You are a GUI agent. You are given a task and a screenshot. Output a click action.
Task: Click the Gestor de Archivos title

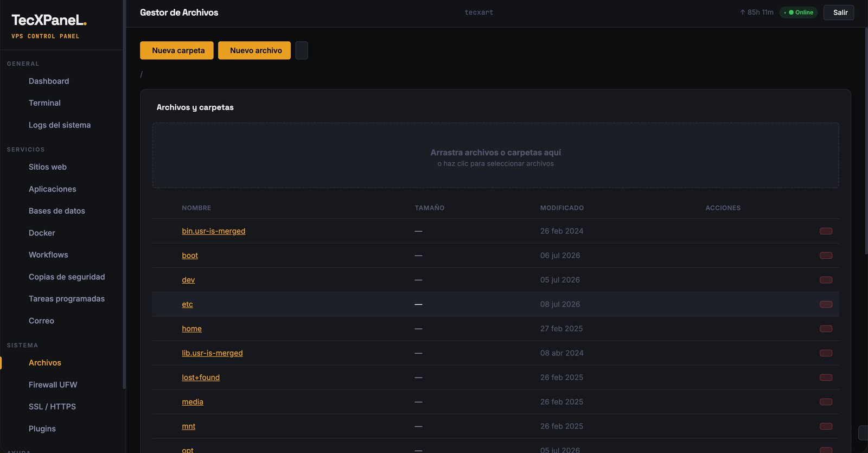(179, 12)
